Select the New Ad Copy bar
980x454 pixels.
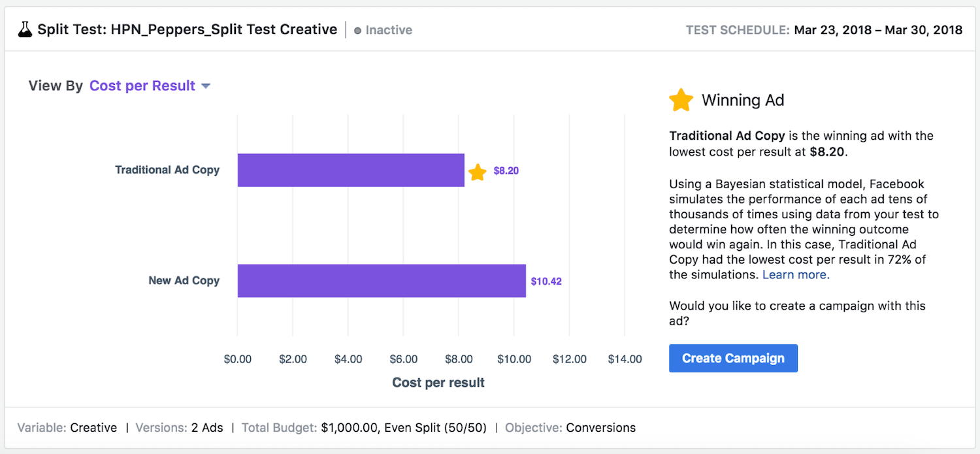pyautogui.click(x=381, y=280)
